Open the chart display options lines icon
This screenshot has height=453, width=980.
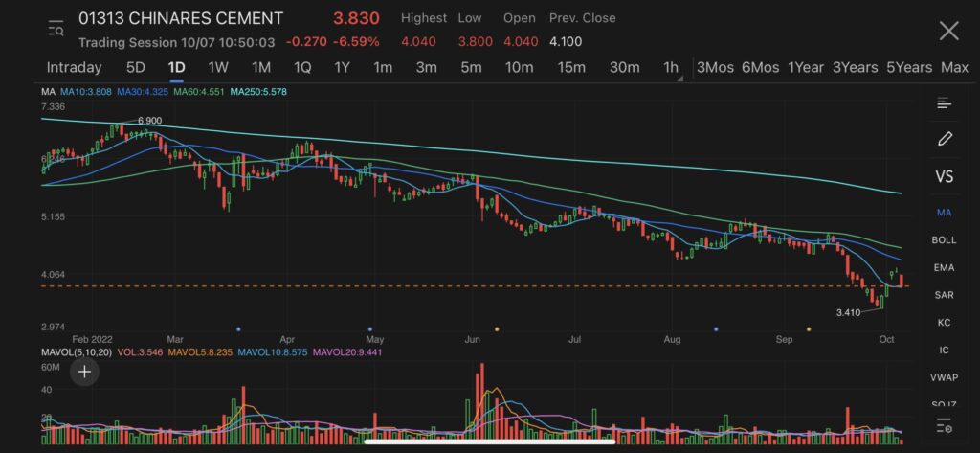pyautogui.click(x=944, y=103)
